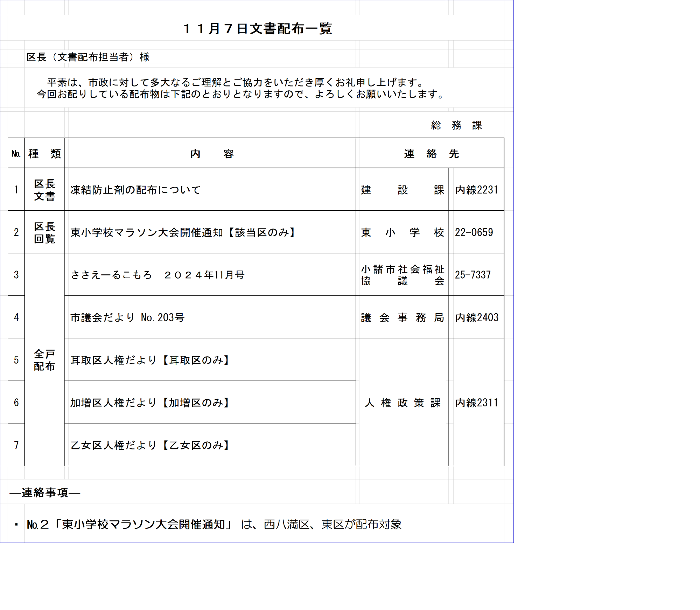700x610 pixels.
Task: Click the note starting 'No.2「東小学校マラソン大会開催通知」'
Action: pyautogui.click(x=214, y=524)
